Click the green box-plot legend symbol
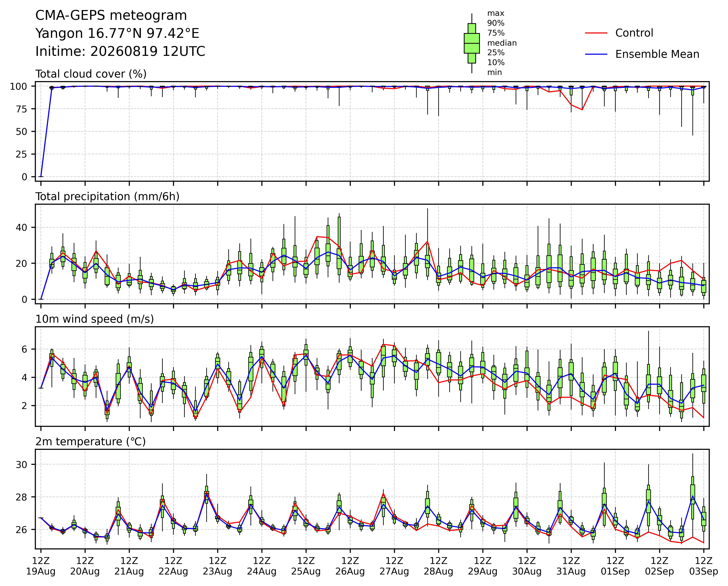 [x=472, y=43]
